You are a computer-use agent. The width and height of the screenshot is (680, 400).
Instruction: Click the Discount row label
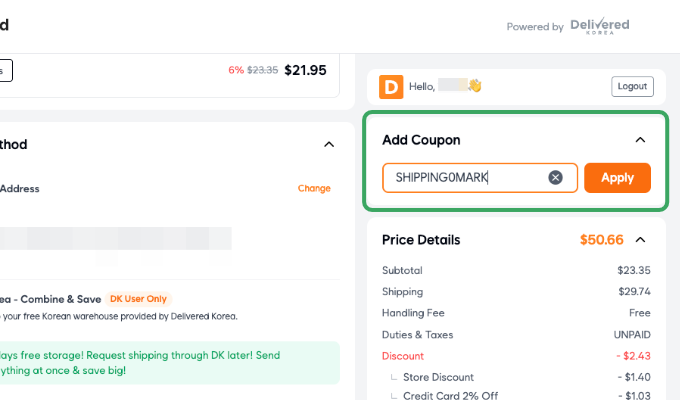[403, 356]
